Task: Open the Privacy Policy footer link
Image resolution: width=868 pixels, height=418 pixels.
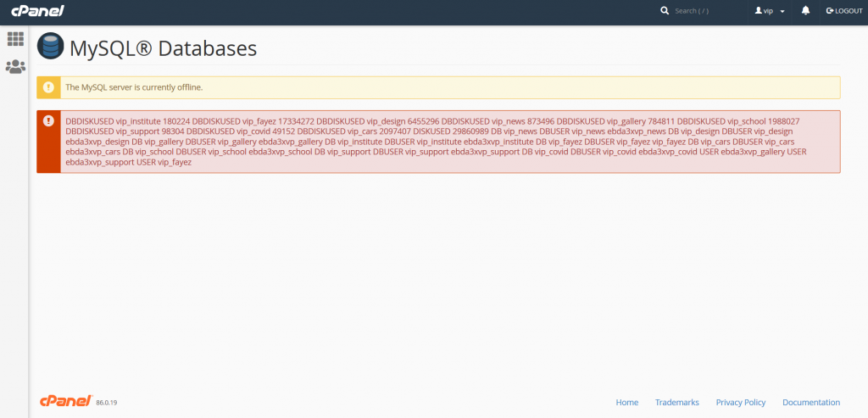Action: (741, 403)
